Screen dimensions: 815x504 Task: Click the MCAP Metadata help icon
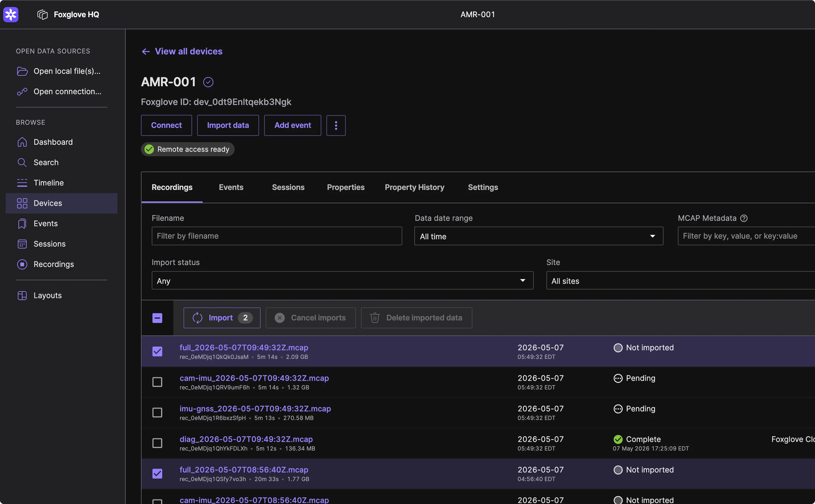point(744,218)
